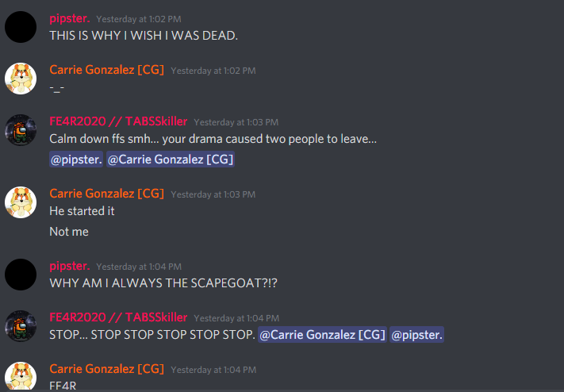The image size is (564, 392).
Task: Click Carrie Gonzalez [CG] username at 1:03 PM
Action: coord(107,194)
